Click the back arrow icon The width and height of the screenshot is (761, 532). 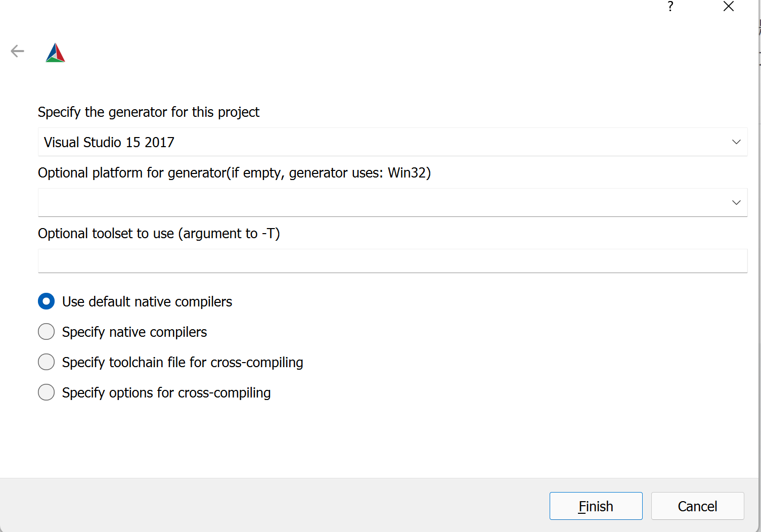(x=18, y=51)
